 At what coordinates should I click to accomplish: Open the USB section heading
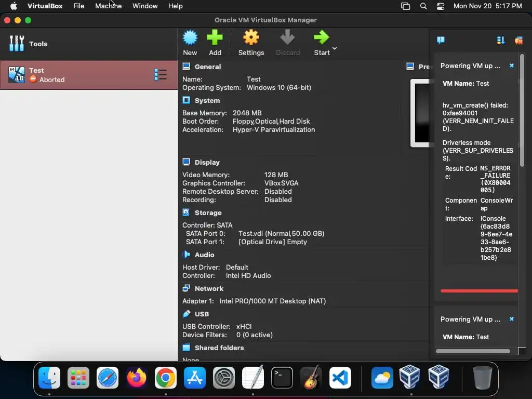click(202, 314)
